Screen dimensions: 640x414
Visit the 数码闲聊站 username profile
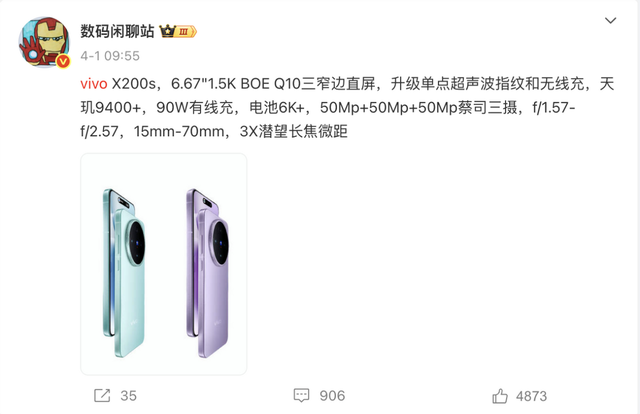(x=117, y=31)
